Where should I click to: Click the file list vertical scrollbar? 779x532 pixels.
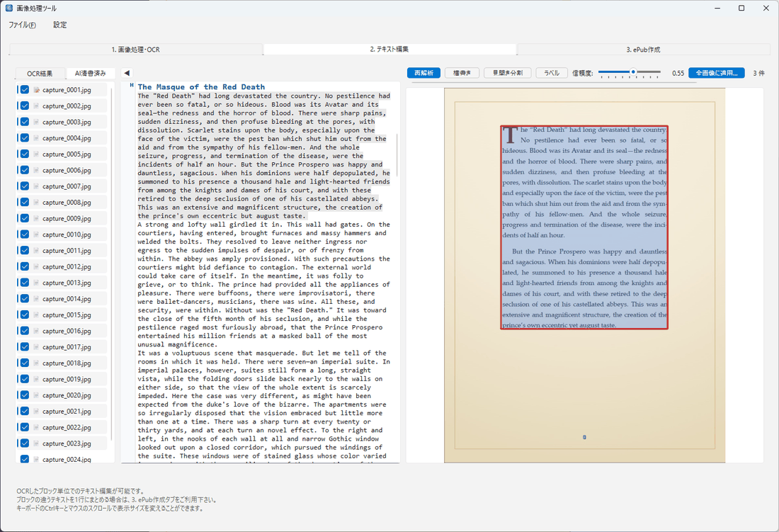pos(112,264)
